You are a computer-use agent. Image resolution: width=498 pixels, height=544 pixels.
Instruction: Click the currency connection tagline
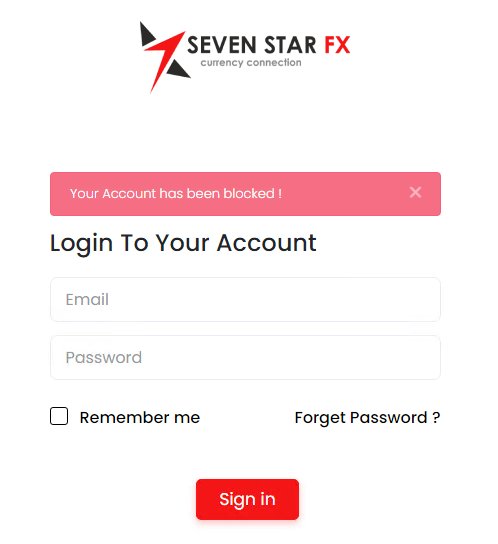251,63
